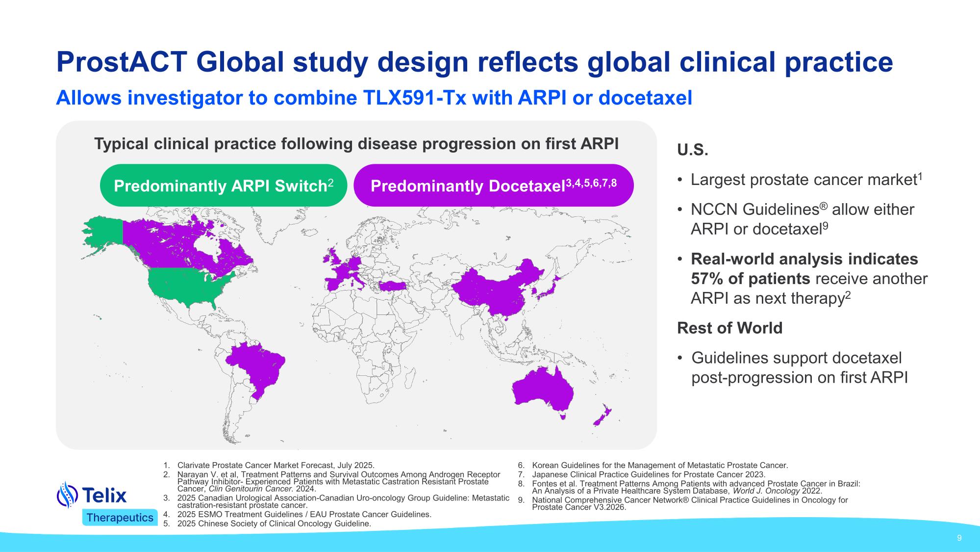Click the Clarivate market forecast reference
The width and height of the screenshot is (980, 552).
point(276,465)
